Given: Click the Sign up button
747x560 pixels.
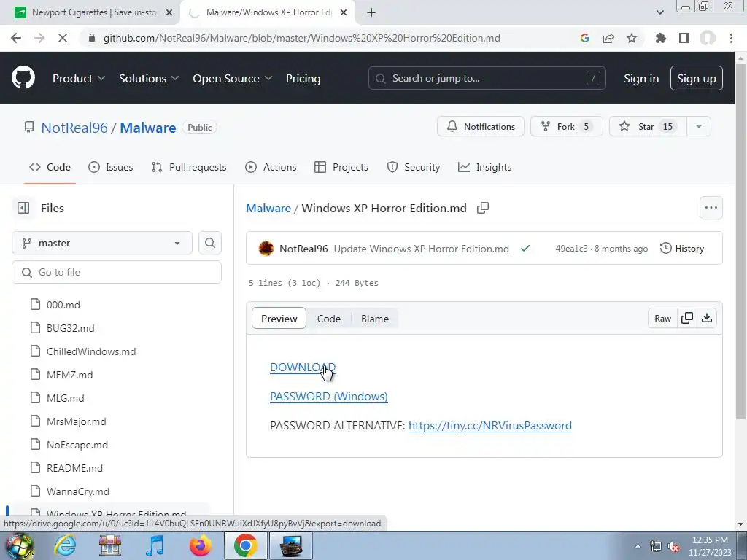Looking at the screenshot, I should (696, 78).
